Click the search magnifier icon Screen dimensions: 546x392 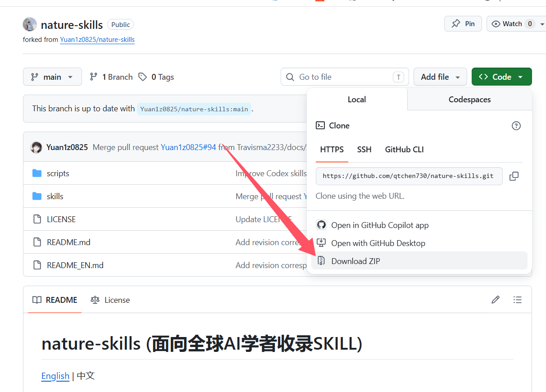[x=291, y=77]
